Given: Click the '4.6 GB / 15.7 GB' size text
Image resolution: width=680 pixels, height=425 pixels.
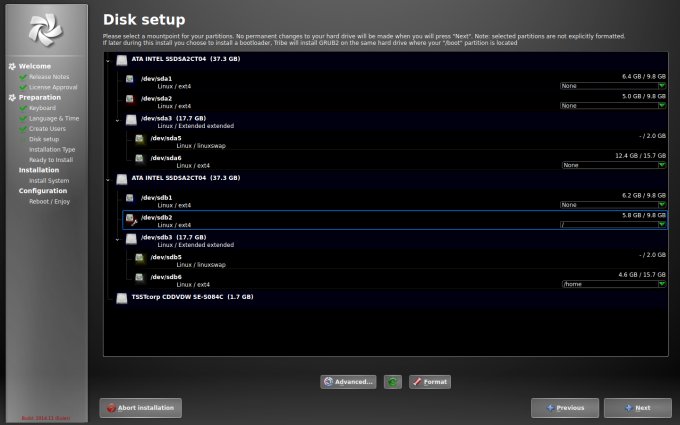Looking at the screenshot, I should tap(642, 275).
